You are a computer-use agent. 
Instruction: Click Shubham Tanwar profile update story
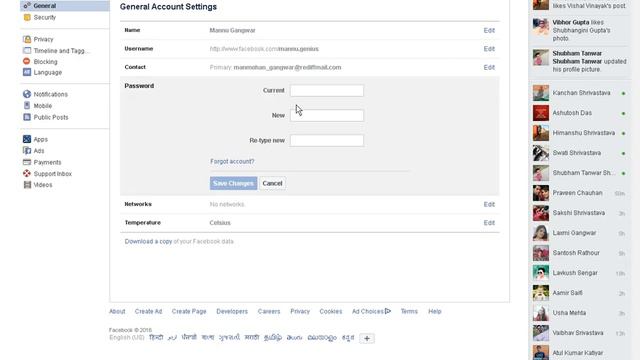coord(579,61)
